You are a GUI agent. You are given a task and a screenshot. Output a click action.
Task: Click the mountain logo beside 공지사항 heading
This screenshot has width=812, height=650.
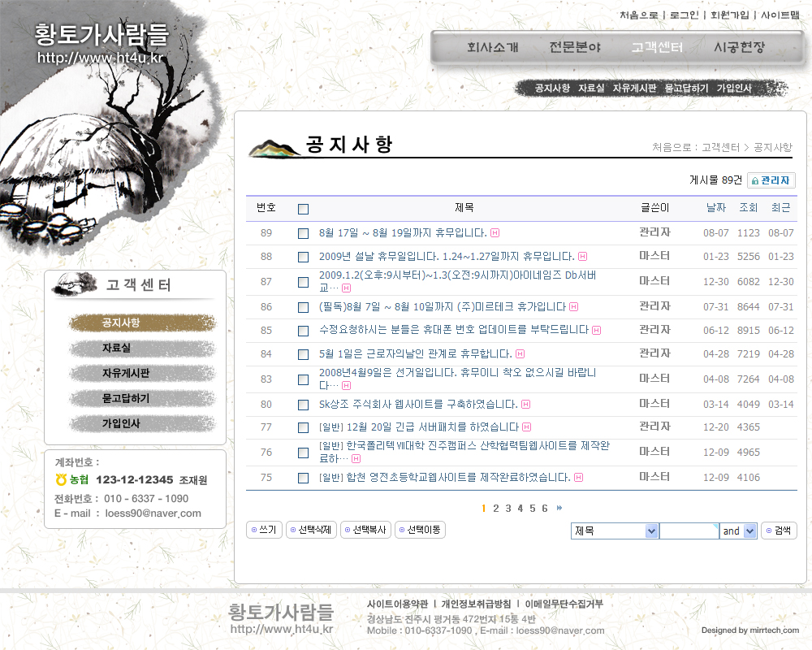(x=274, y=148)
